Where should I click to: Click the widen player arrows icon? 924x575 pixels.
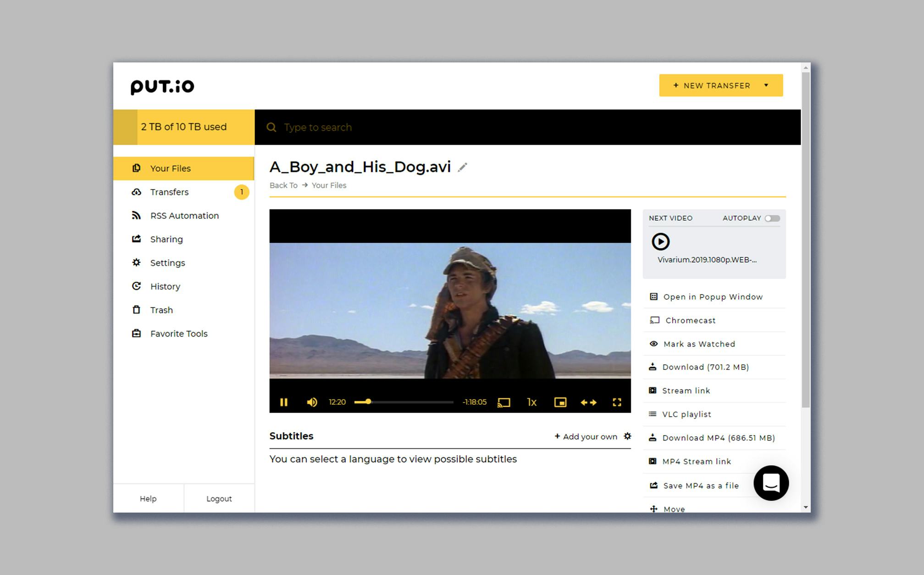click(588, 402)
